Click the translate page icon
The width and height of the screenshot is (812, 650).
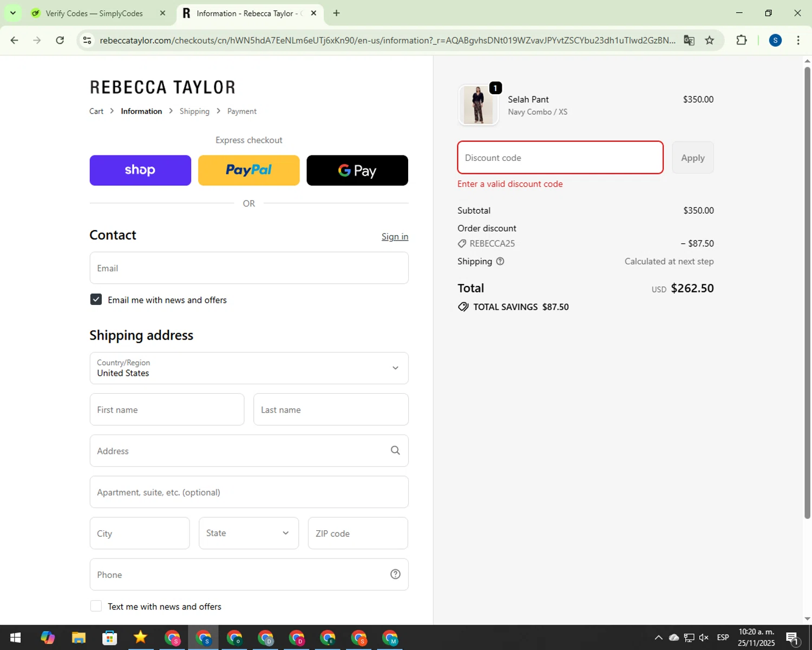tap(689, 40)
